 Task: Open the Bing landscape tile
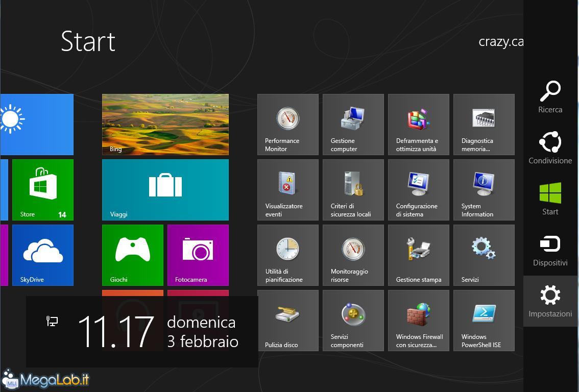click(165, 125)
